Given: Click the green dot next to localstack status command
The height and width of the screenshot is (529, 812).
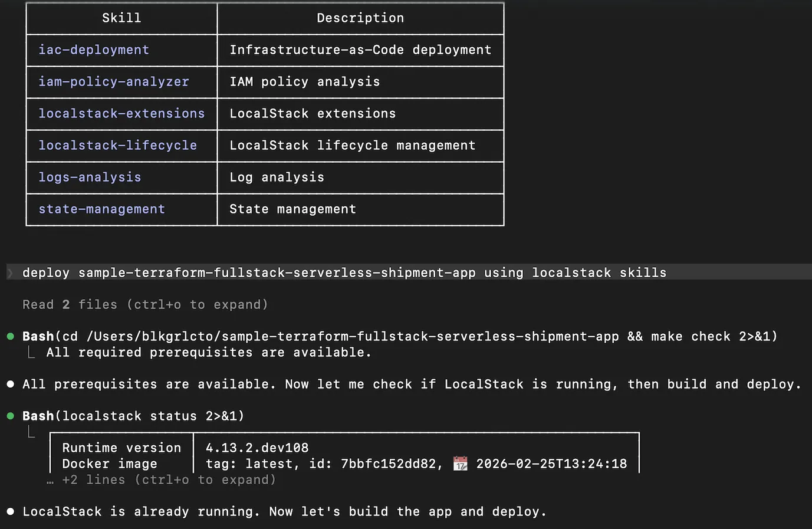Looking at the screenshot, I should click(x=11, y=416).
